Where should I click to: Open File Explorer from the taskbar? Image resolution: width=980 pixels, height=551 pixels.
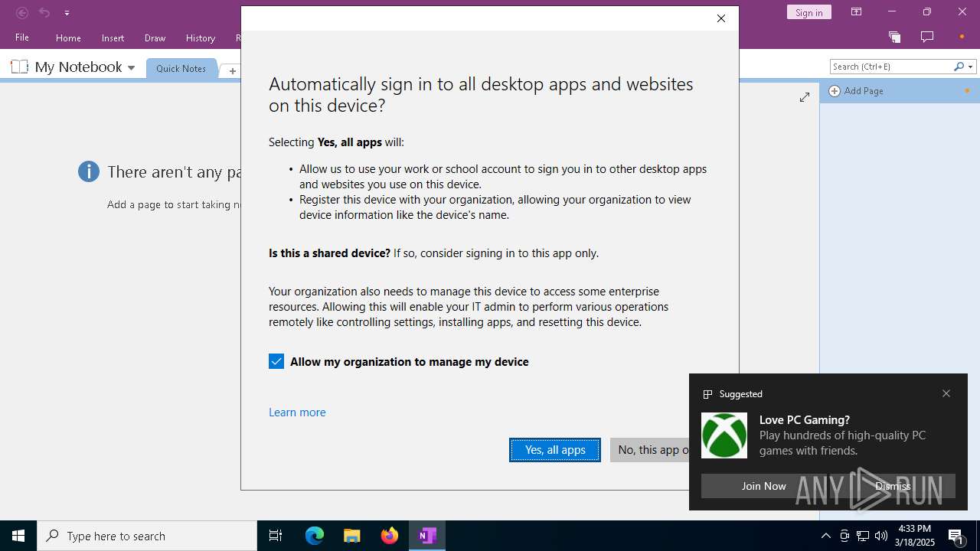tap(352, 536)
